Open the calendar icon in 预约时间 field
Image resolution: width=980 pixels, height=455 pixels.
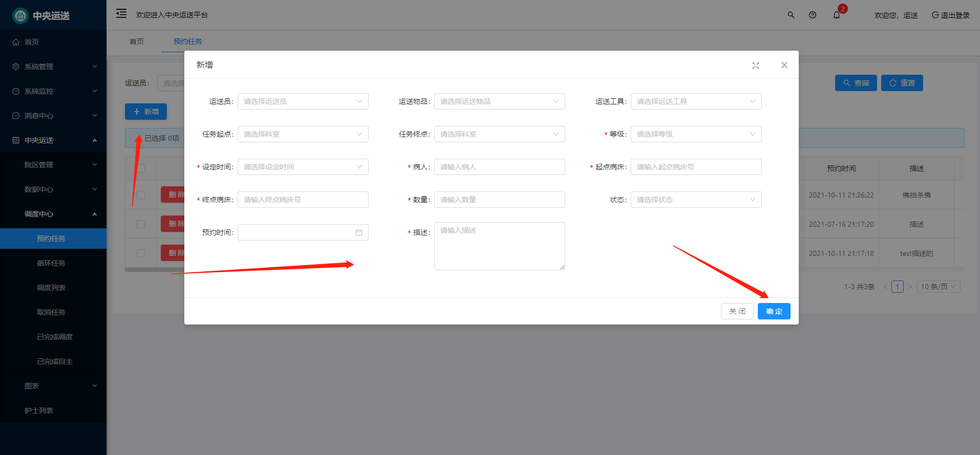pyautogui.click(x=359, y=232)
